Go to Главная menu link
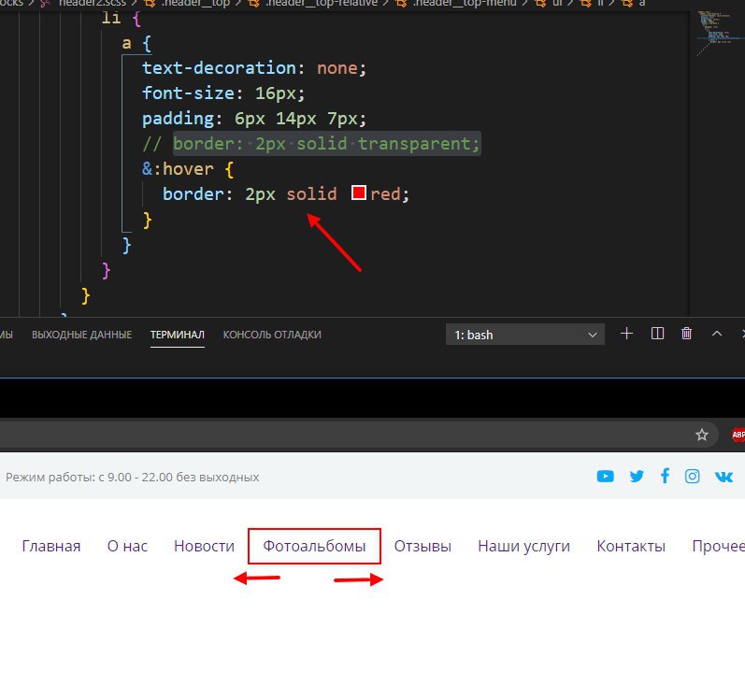 (x=51, y=546)
